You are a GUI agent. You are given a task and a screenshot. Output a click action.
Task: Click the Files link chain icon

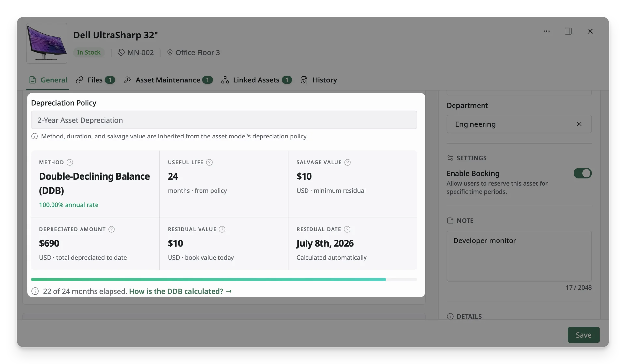click(x=80, y=80)
